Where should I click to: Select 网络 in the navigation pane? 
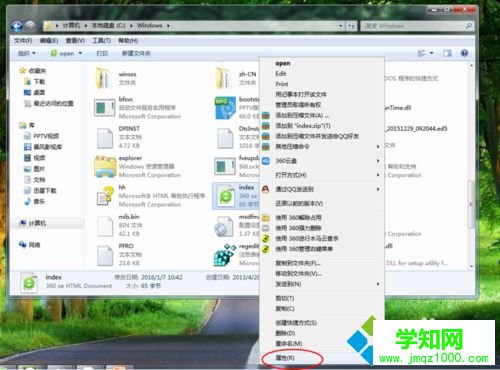(x=34, y=245)
